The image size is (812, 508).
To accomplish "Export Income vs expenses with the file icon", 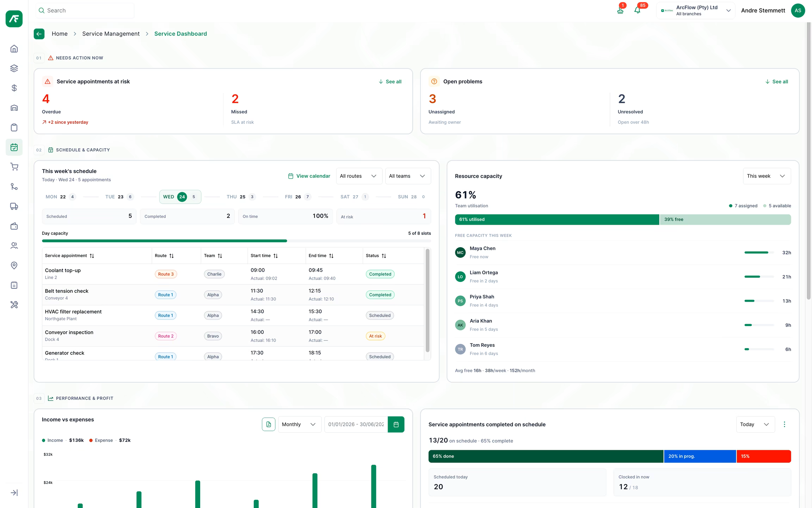I will [269, 425].
